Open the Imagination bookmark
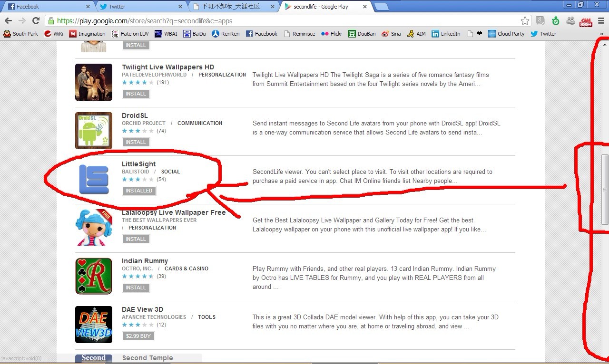 pos(88,34)
